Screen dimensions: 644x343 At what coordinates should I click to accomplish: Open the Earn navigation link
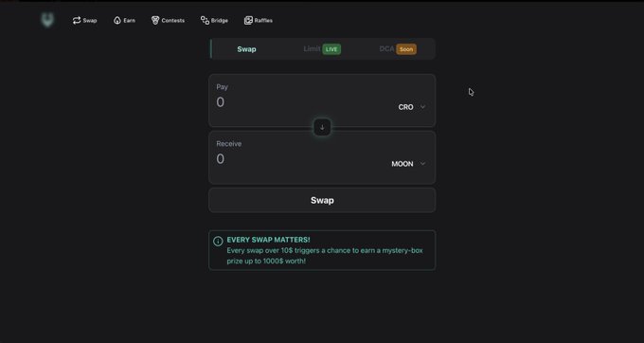pos(124,21)
